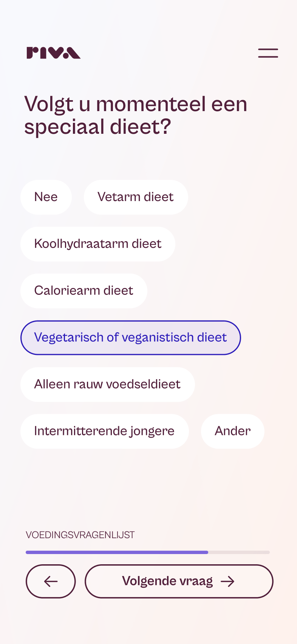Screen dimensions: 297x644
Task: Toggle Alleen rauw voedseldieet
Action: [x=107, y=384]
